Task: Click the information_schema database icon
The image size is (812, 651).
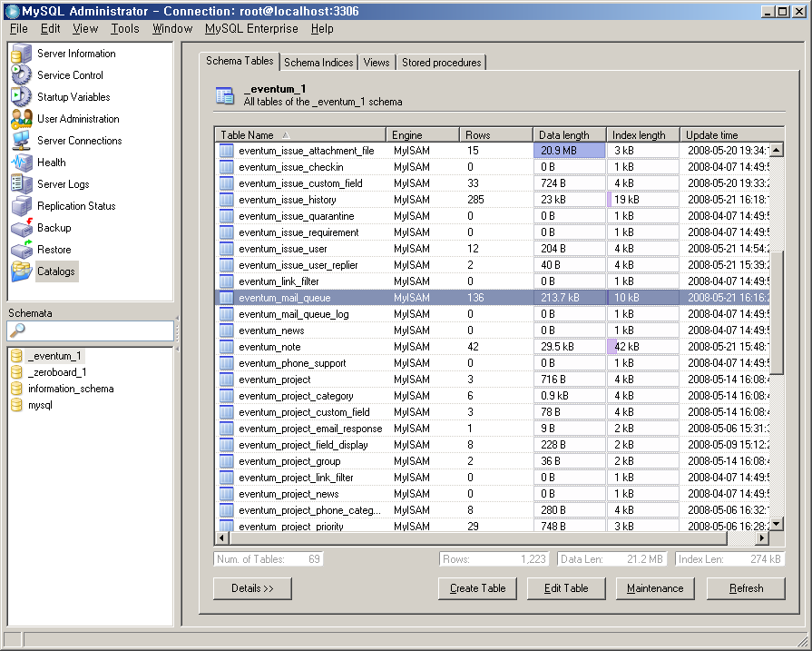Action: pos(16,389)
